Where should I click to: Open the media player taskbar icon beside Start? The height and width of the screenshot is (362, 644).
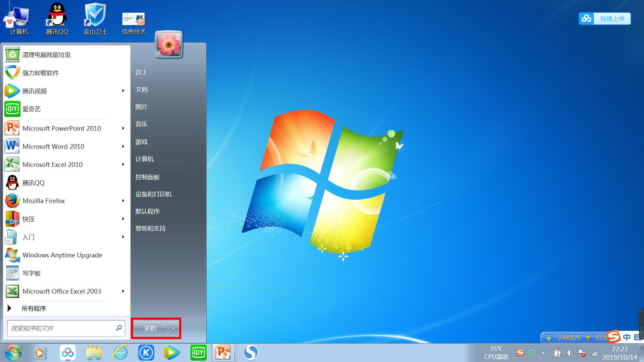(40, 353)
